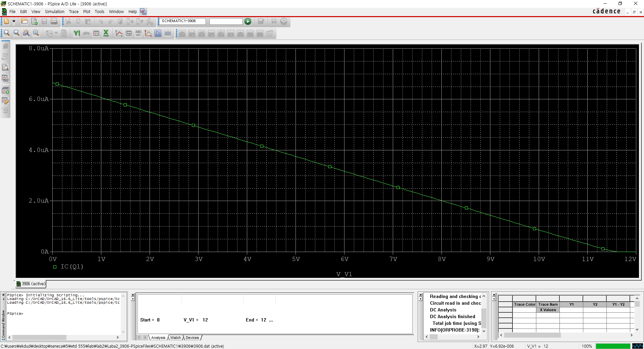Viewport: 644px width, 349px height.
Task: Click the Copy icon
Action: [x=78, y=21]
